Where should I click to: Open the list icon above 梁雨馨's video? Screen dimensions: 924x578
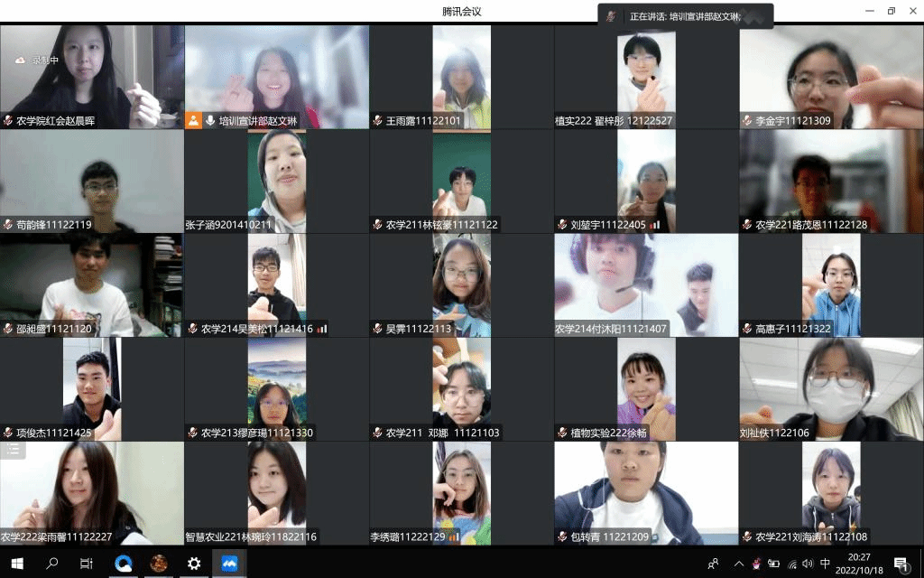point(13,449)
